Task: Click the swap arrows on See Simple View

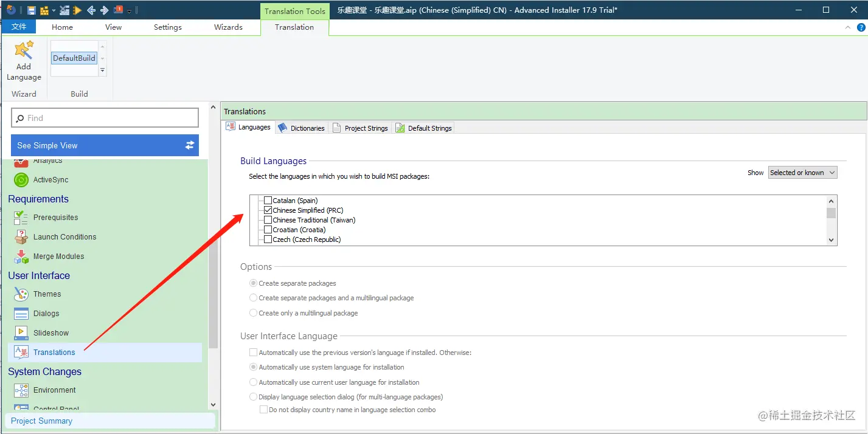Action: tap(190, 145)
